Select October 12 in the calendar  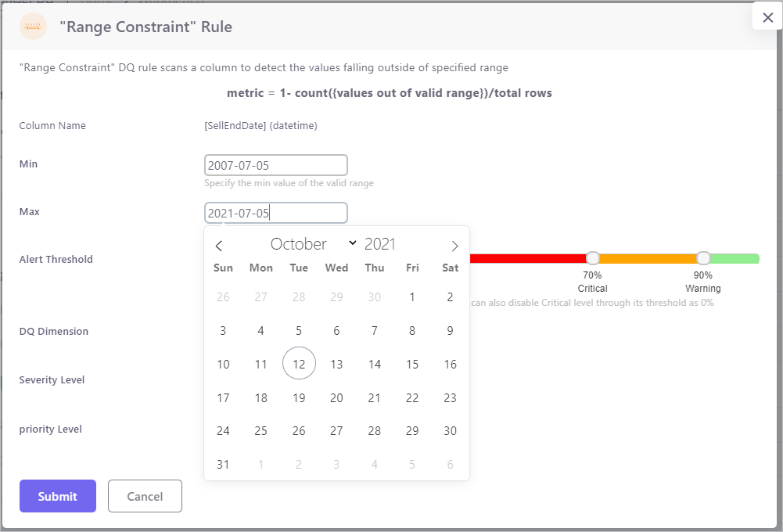(x=299, y=364)
